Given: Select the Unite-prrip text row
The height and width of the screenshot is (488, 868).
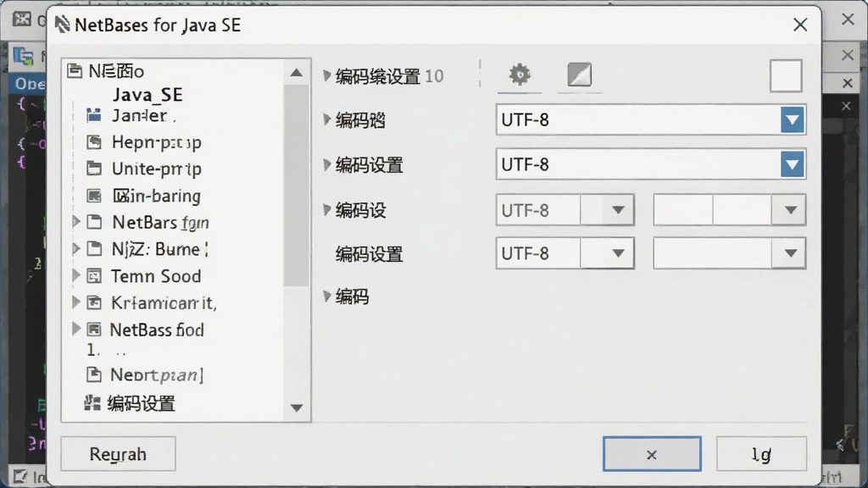Looking at the screenshot, I should pyautogui.click(x=157, y=169).
